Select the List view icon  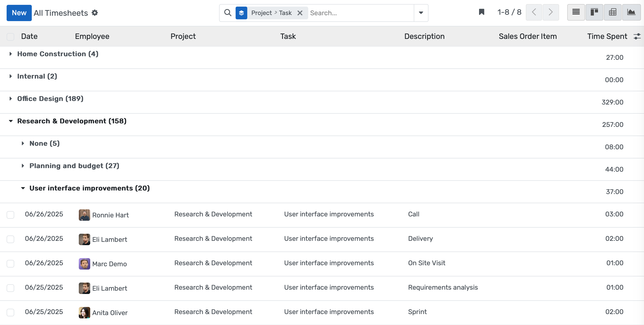click(576, 12)
